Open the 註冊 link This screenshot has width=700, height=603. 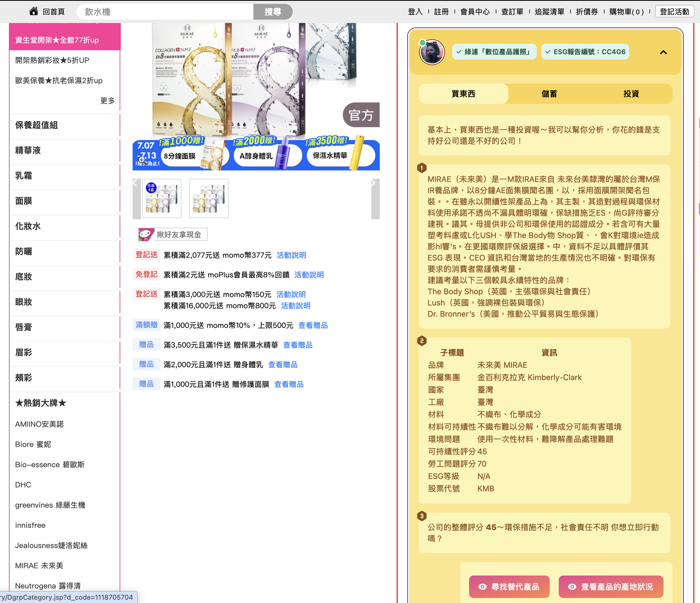click(x=441, y=12)
